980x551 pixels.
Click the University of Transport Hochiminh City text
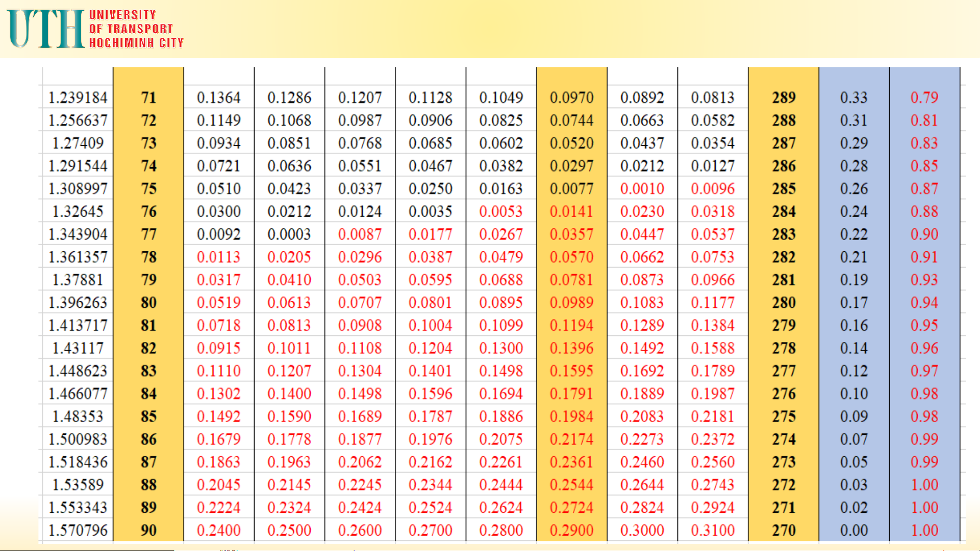point(136,29)
